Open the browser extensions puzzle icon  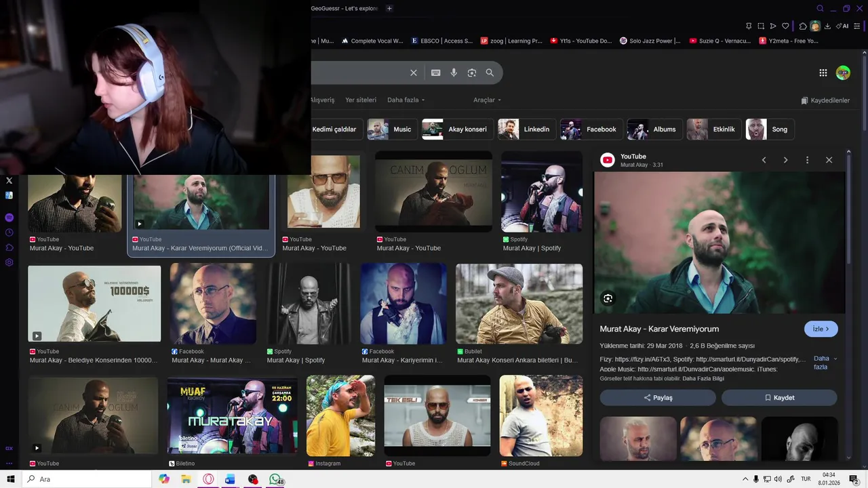[803, 26]
